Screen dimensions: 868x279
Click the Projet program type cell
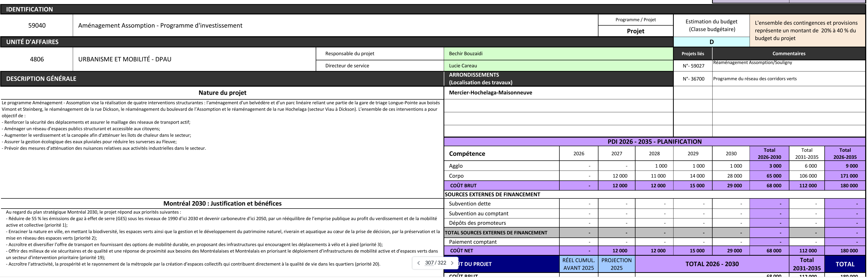point(635,31)
